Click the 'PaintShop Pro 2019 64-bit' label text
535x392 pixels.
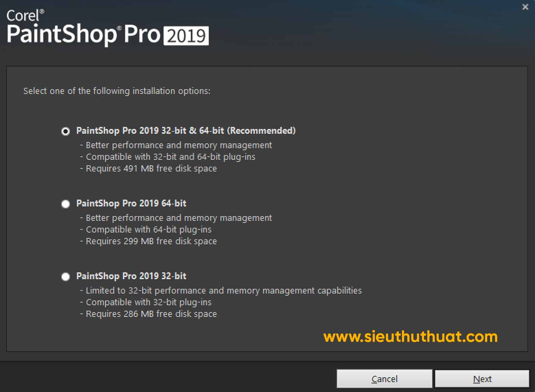131,203
